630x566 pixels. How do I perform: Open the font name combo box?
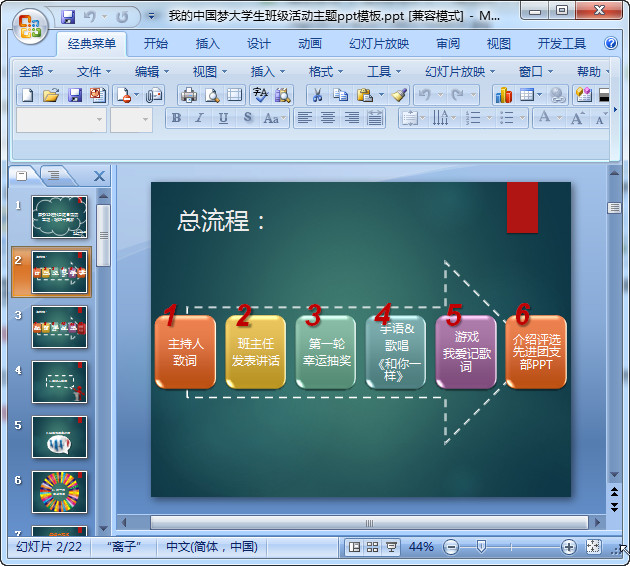pos(61,119)
